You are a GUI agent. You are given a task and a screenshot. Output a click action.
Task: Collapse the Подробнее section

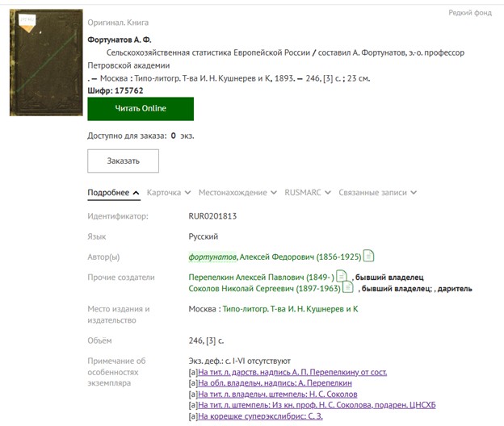113,193
